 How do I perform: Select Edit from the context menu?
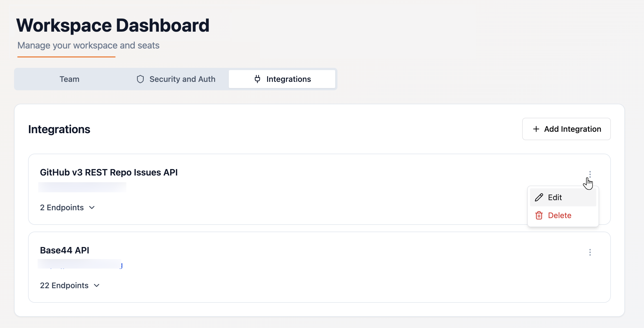[x=555, y=197]
